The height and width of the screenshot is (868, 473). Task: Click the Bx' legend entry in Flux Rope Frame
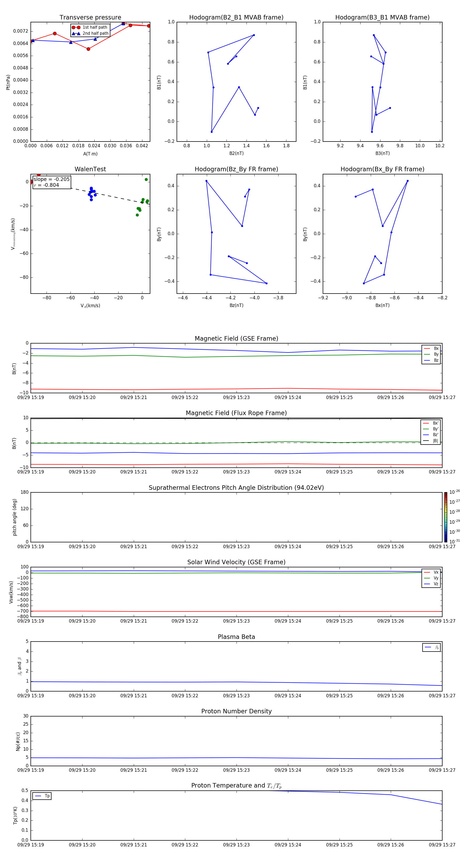(431, 423)
